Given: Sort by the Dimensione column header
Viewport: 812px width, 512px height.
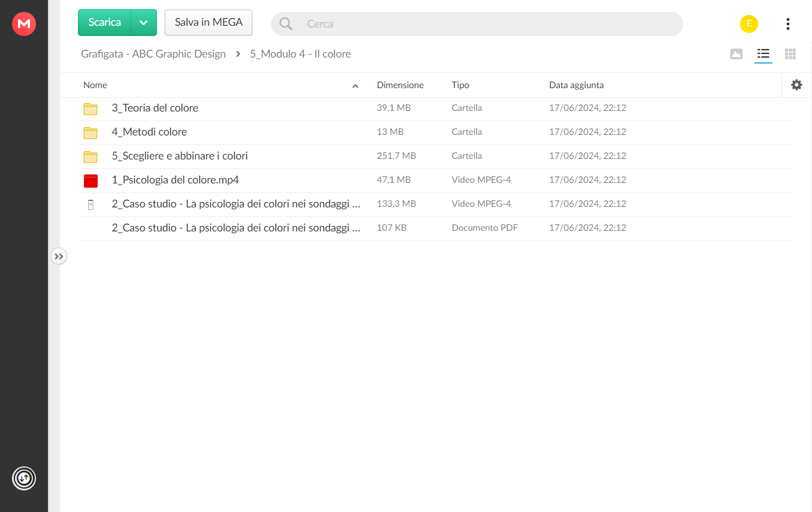Looking at the screenshot, I should [x=400, y=85].
